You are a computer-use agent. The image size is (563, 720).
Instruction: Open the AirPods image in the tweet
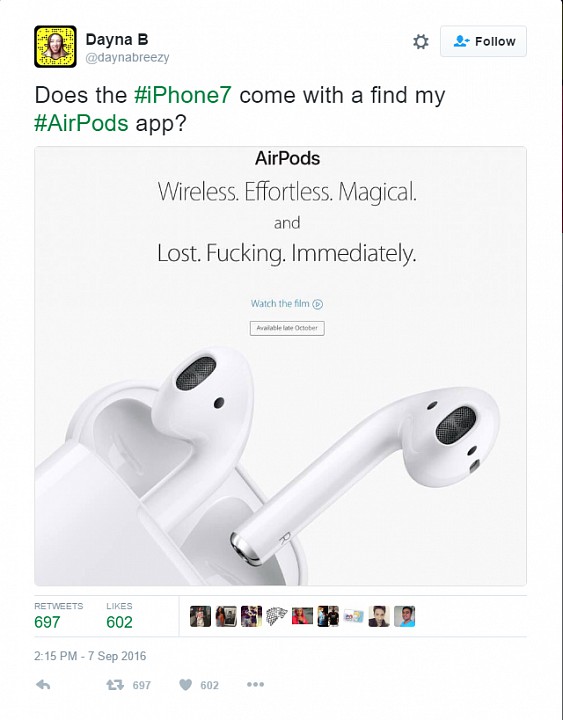(281, 366)
